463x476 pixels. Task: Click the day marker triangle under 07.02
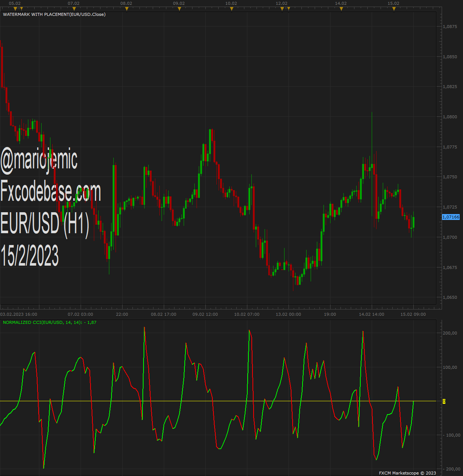pyautogui.click(x=74, y=9)
